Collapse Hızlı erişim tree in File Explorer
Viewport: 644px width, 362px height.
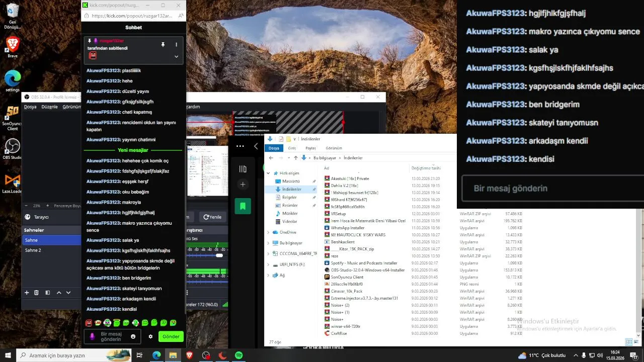269,173
